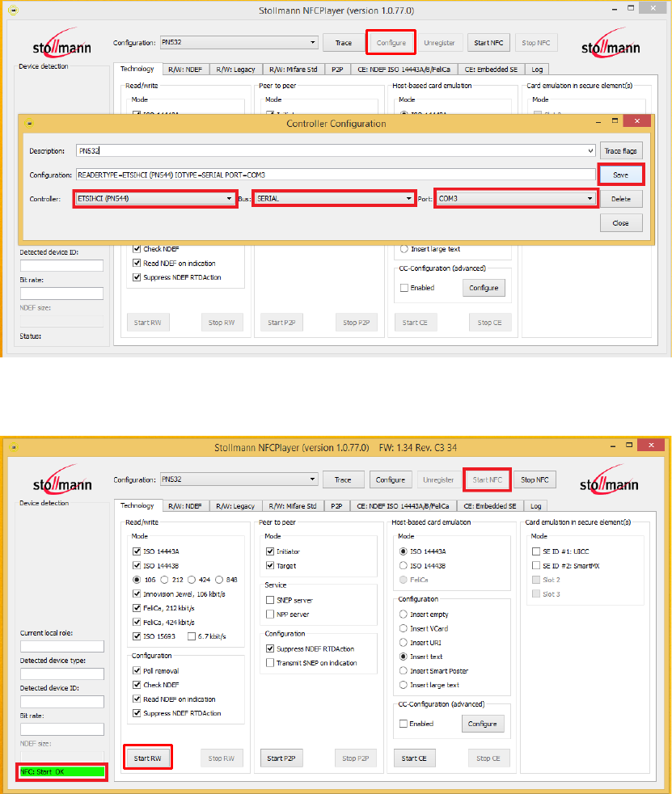
Task: Select the 212 bit rate radio button
Action: [165, 580]
